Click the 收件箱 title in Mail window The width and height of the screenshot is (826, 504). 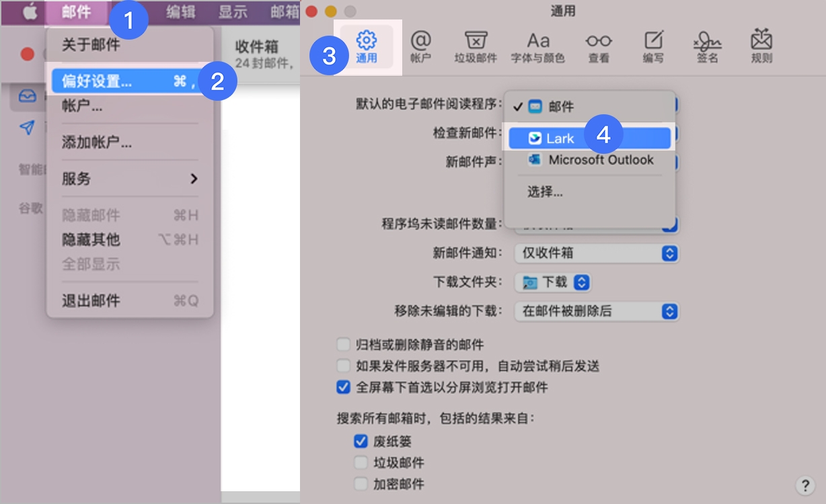click(x=257, y=46)
